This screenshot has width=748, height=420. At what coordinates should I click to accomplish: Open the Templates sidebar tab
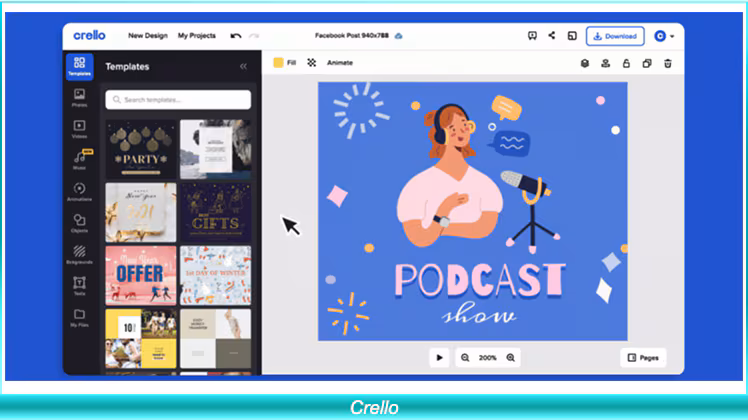pos(79,66)
